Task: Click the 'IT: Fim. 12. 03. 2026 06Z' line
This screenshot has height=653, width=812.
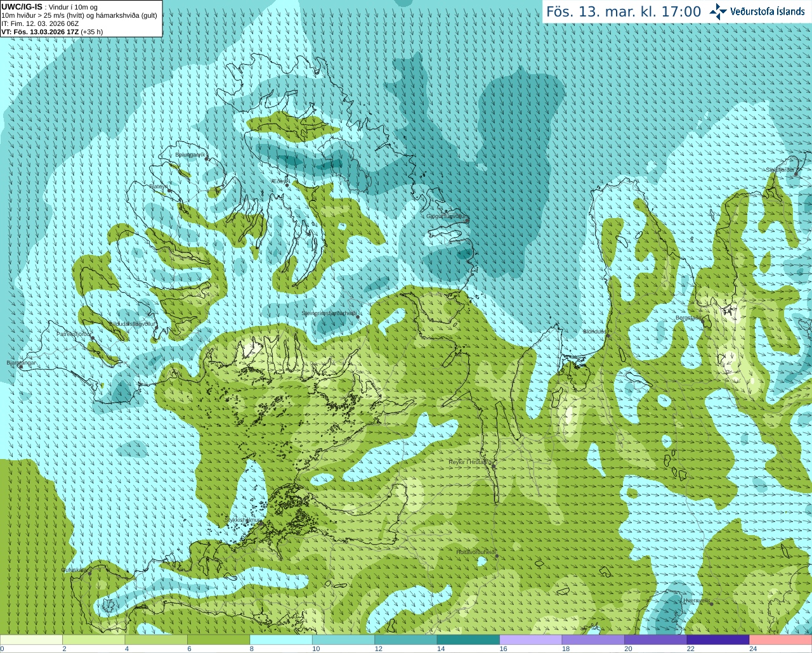Action: (40, 23)
